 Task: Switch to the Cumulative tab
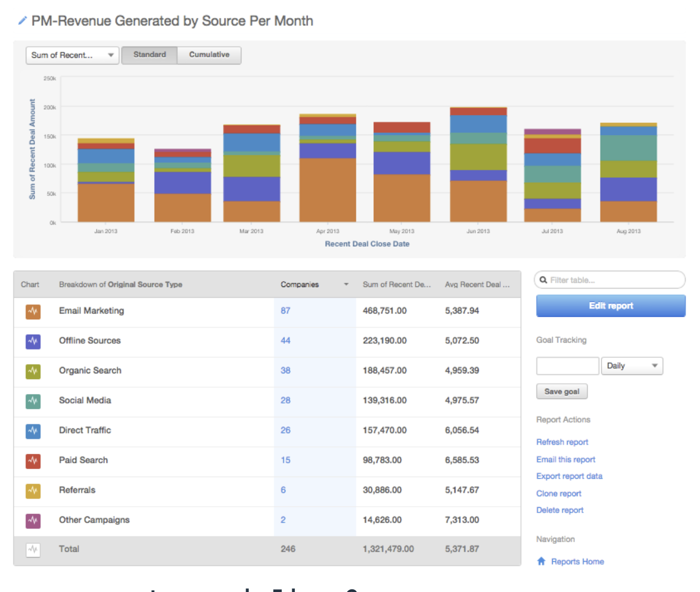(x=209, y=55)
